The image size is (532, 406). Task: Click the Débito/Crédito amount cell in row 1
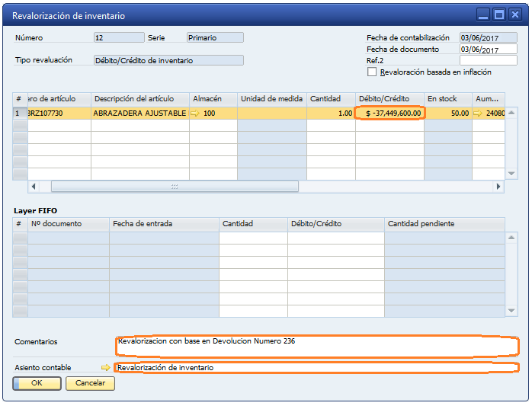(389, 113)
